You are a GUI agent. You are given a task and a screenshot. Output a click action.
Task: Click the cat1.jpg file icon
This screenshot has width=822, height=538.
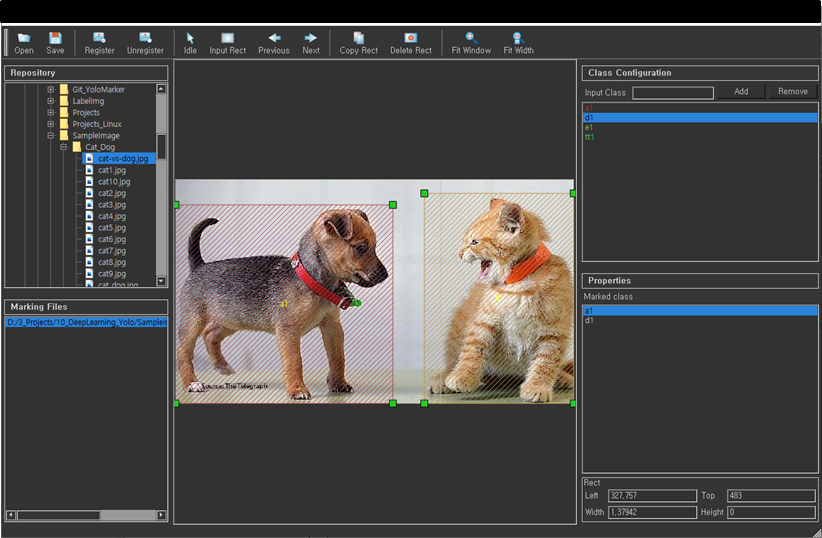click(89, 170)
